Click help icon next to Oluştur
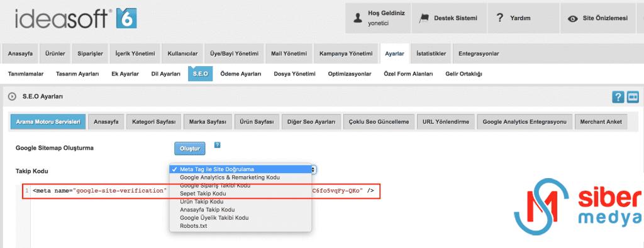644x248 pixels. coord(217,145)
